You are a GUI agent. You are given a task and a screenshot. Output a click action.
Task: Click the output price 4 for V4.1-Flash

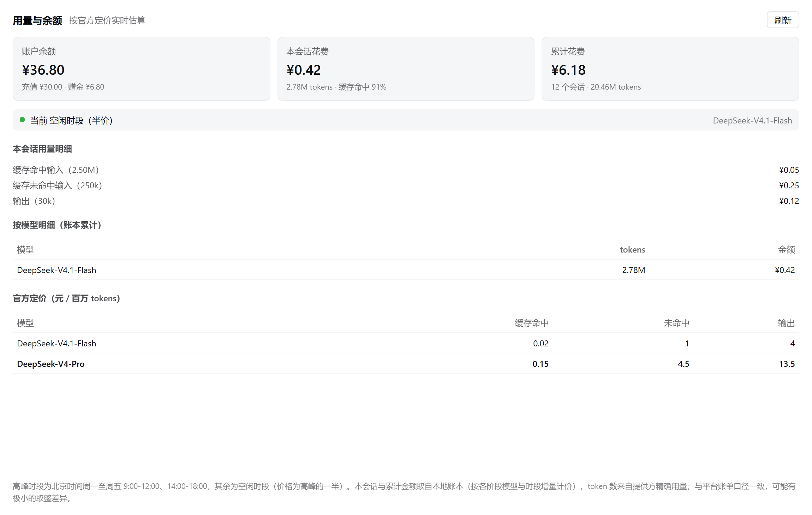(x=792, y=344)
